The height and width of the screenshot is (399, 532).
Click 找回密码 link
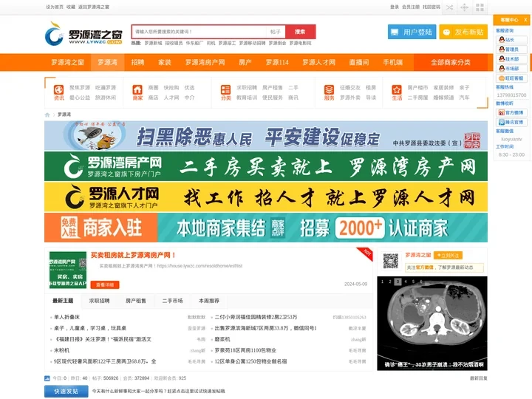coord(432,7)
